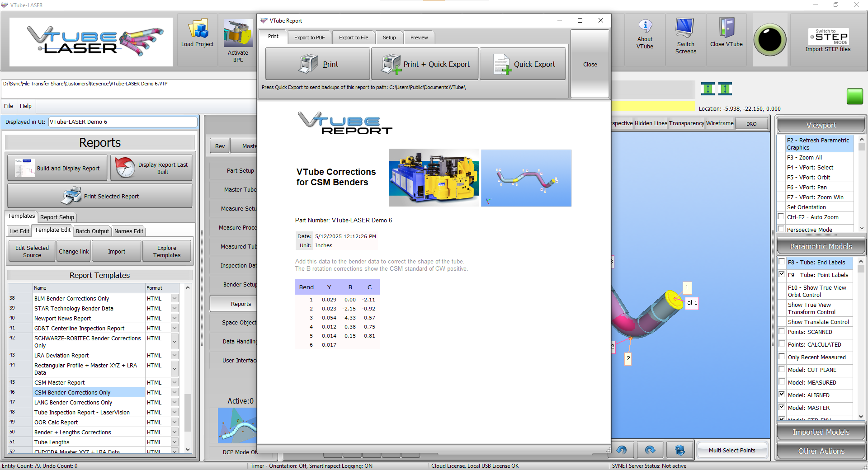Switch to Report Setup tab
Image resolution: width=868 pixels, height=470 pixels.
[57, 217]
